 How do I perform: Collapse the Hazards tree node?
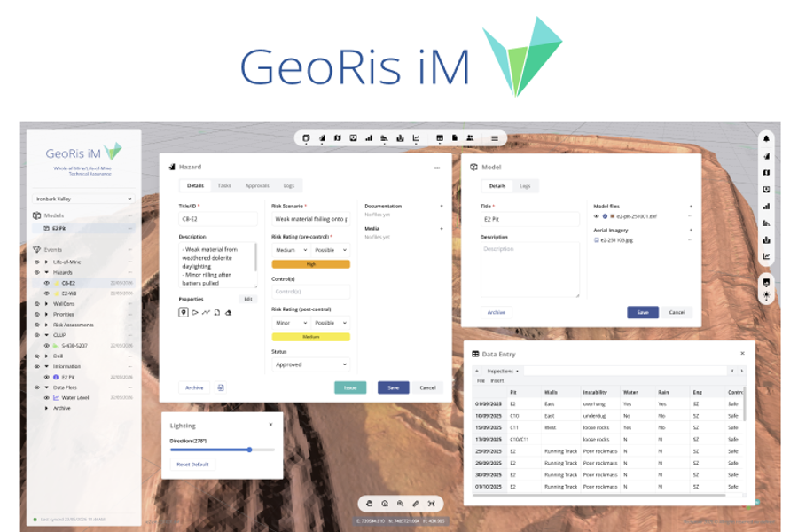[46, 273]
